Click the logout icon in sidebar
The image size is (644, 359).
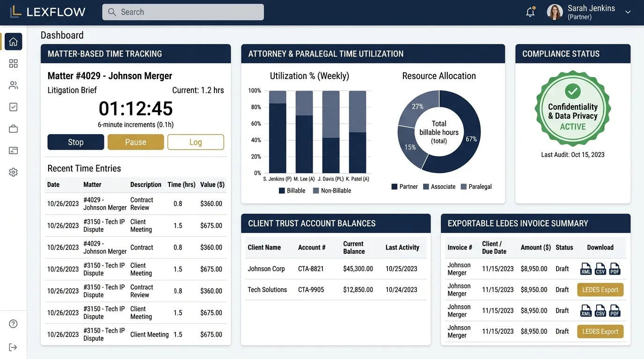point(13,347)
